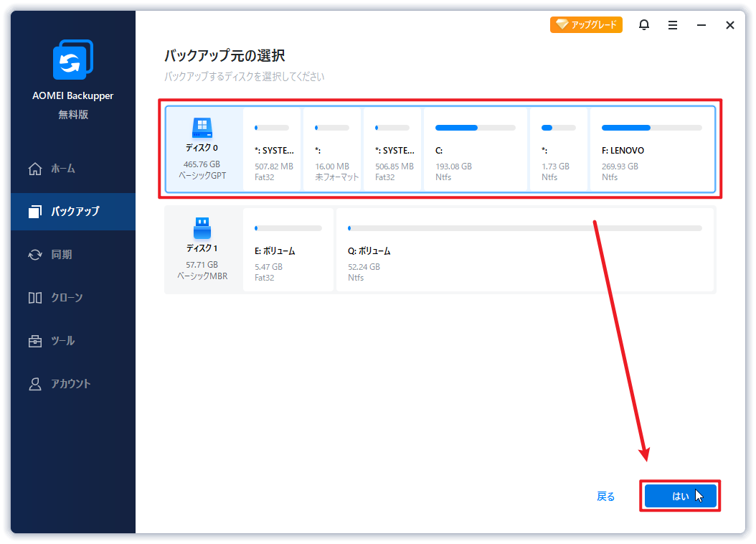The image size is (756, 544).
Task: Click the ツール toolbox icon
Action: coord(35,341)
